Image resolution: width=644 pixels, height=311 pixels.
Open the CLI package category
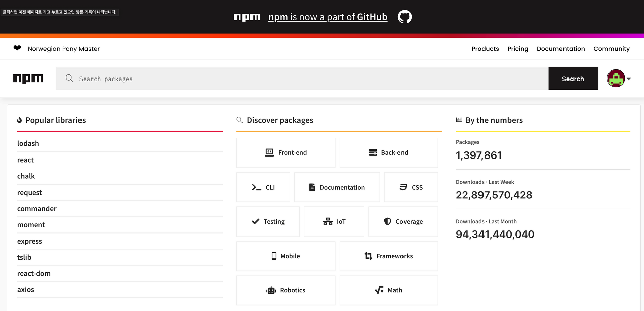point(263,187)
